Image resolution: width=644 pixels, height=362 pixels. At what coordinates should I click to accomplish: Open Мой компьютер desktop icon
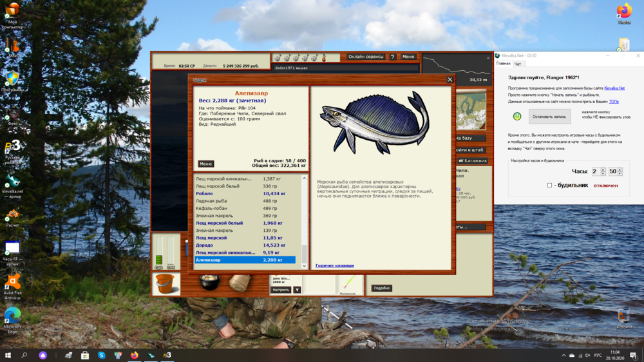click(12, 15)
